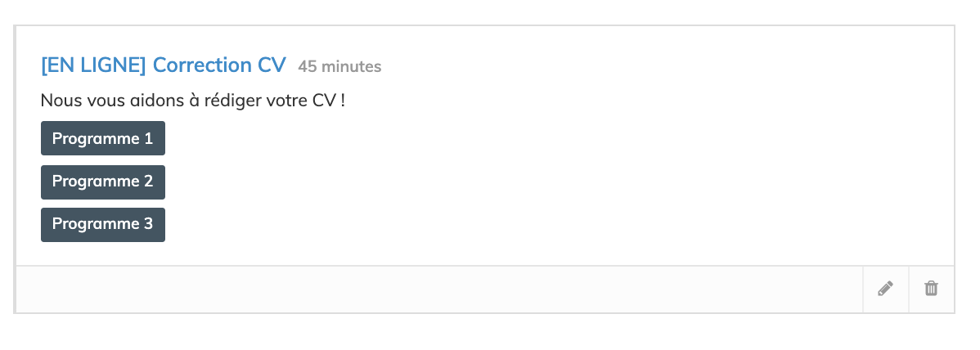The image size is (980, 350).
Task: Select the Programme 1 tag
Action: coord(103,138)
